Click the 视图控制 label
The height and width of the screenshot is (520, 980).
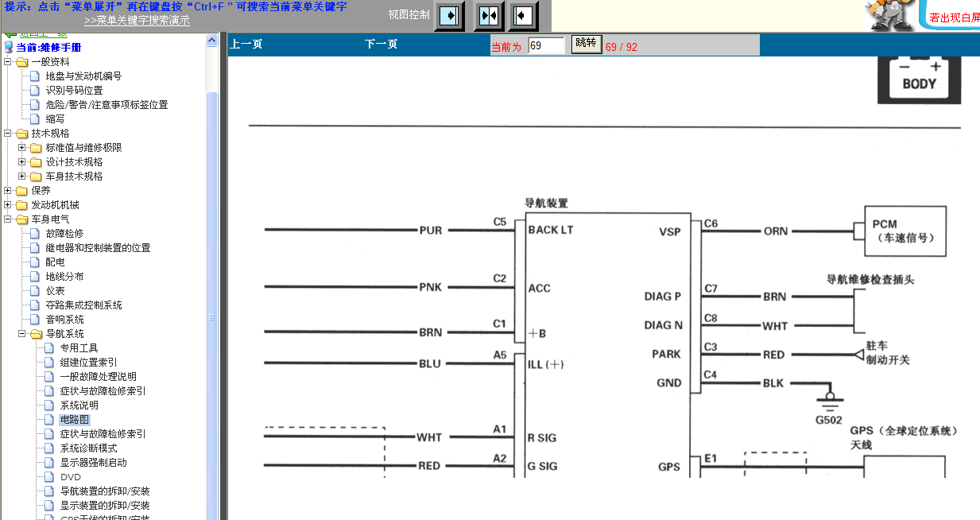pos(409,14)
